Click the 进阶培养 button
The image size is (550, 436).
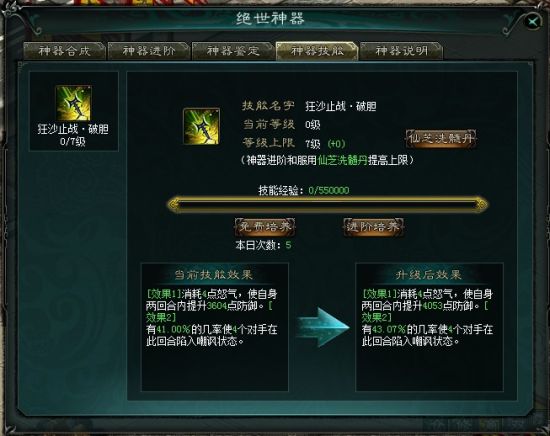tap(373, 227)
